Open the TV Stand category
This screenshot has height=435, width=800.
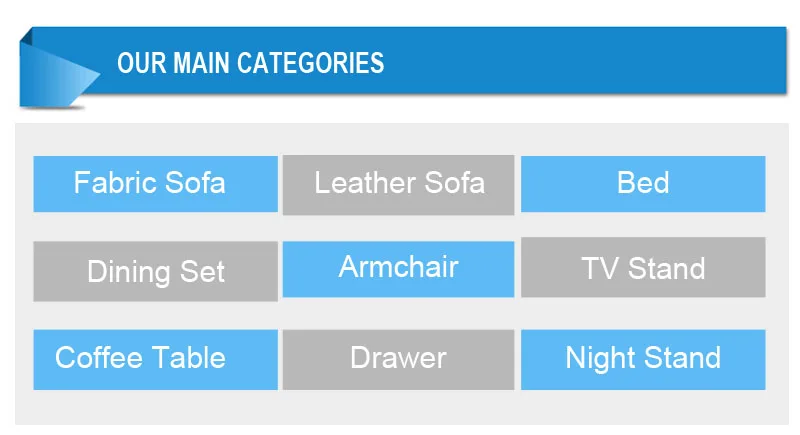pyautogui.click(x=643, y=268)
